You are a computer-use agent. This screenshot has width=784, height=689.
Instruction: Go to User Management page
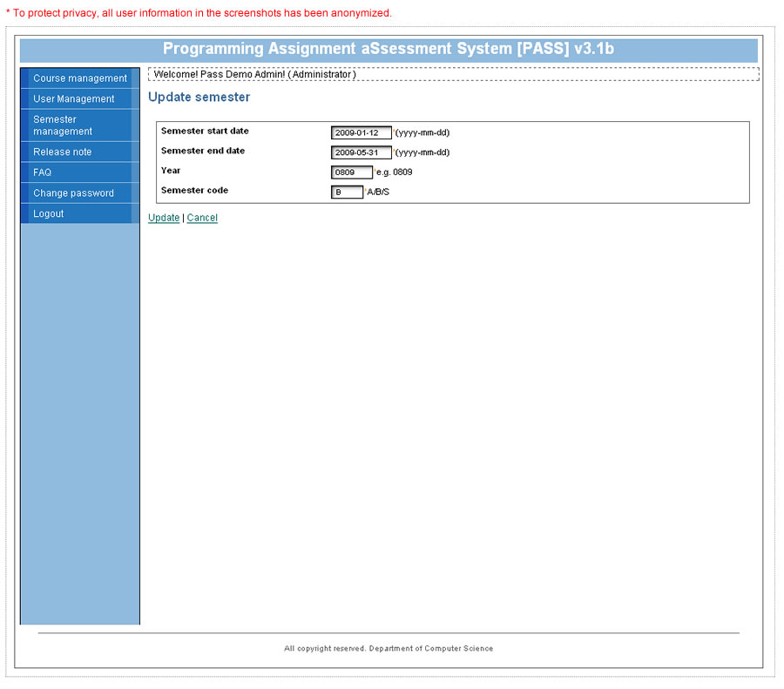coord(73,99)
